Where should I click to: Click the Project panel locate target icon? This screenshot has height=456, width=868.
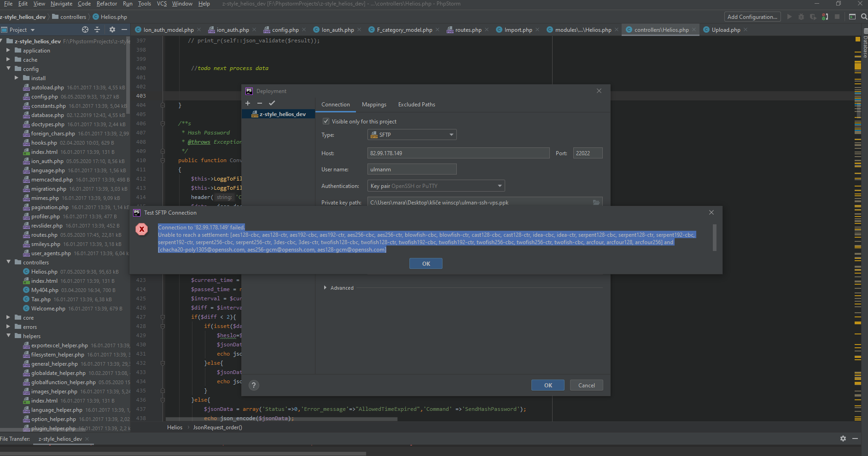85,29
